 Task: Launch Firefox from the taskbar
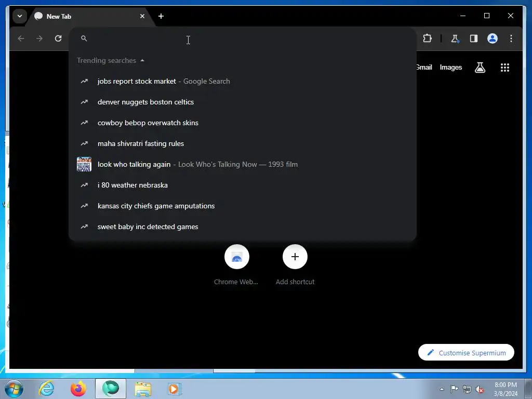78,389
